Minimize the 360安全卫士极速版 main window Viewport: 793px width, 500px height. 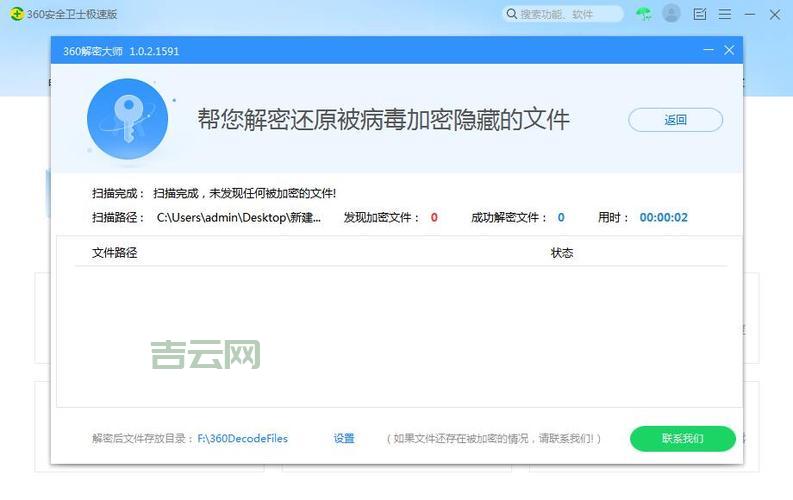(x=750, y=15)
